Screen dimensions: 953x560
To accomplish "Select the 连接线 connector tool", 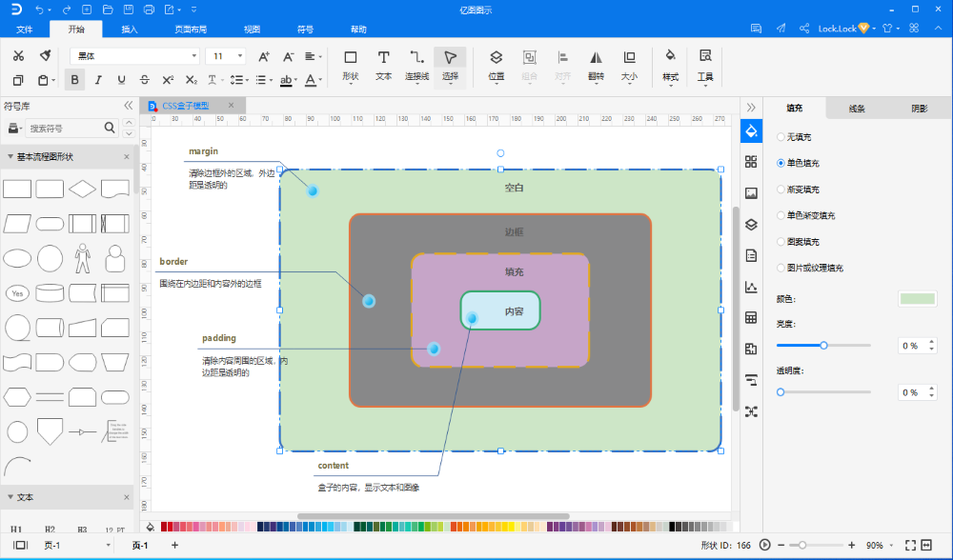I will pos(417,67).
